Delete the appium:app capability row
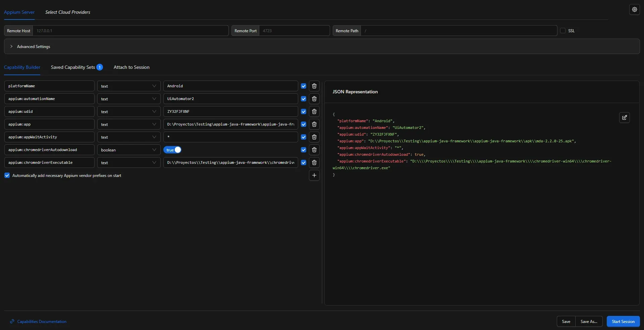The height and width of the screenshot is (330, 644). [314, 124]
